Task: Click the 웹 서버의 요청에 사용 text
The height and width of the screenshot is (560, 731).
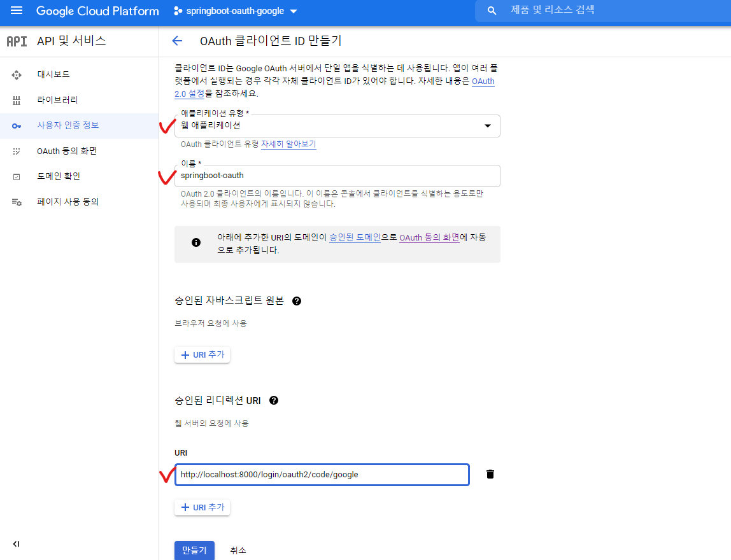Action: point(211,423)
